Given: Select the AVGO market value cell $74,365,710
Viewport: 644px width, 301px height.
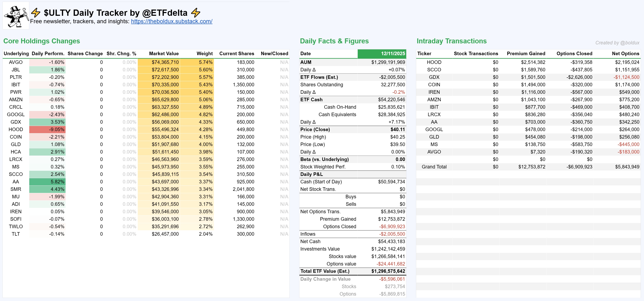Looking at the screenshot, I should tap(165, 62).
